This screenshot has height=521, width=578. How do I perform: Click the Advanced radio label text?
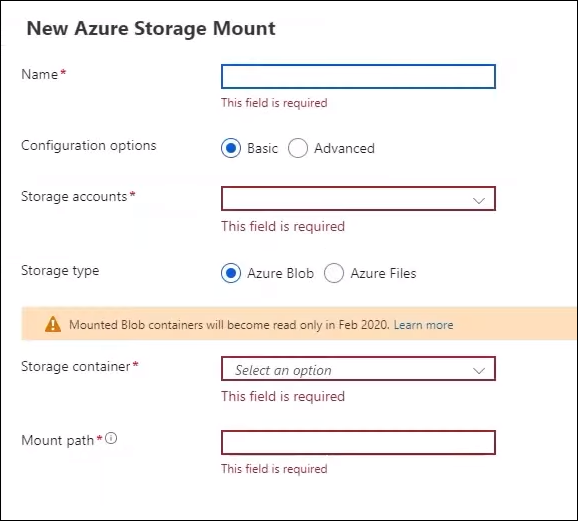pyautogui.click(x=344, y=148)
